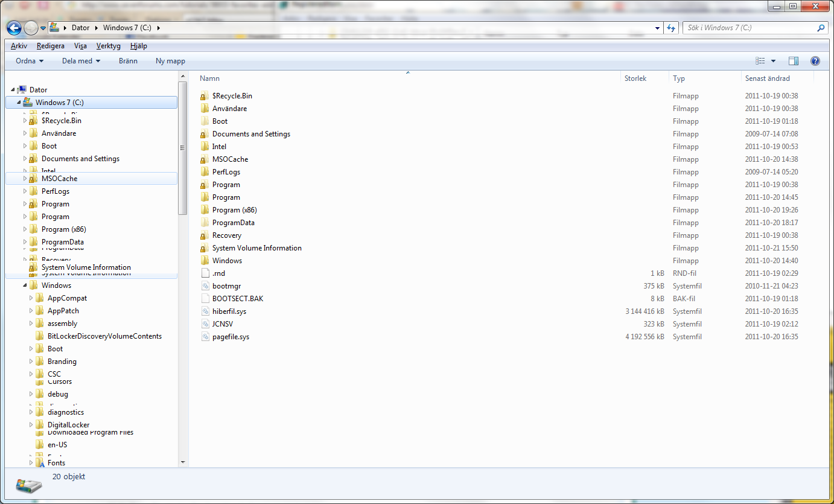The image size is (834, 504).
Task: Open the recent locations dropdown arrow
Action: point(43,28)
